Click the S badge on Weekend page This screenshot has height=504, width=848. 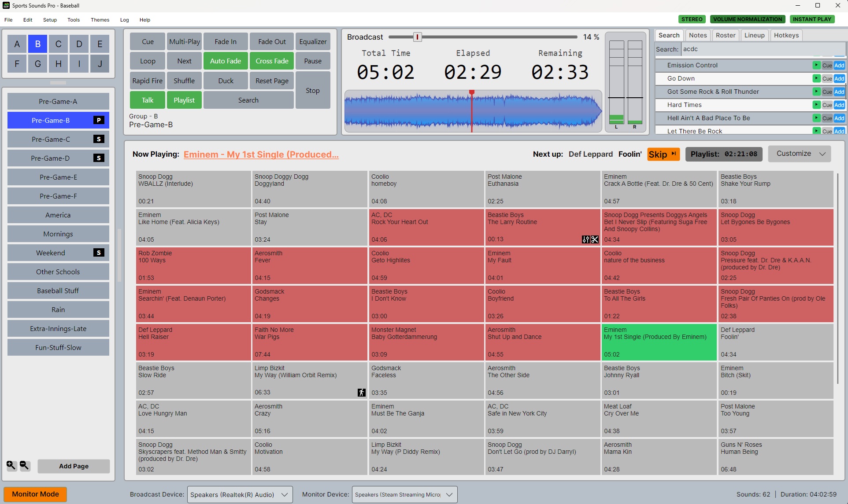point(99,253)
